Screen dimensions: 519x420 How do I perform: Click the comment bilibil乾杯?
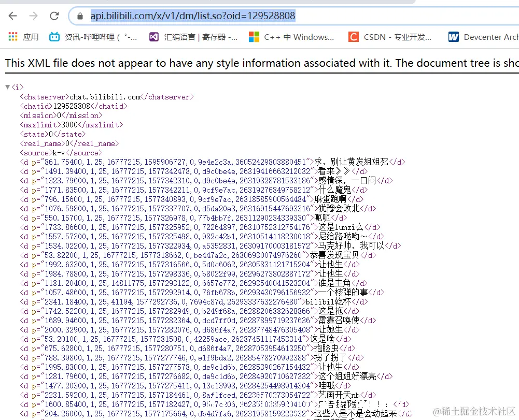coord(328,301)
